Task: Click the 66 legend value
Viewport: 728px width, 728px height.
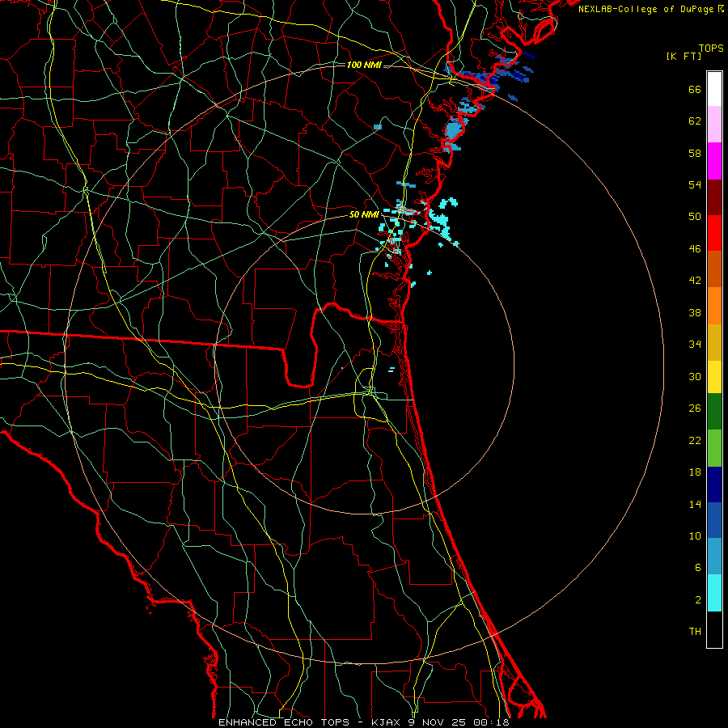Action: click(695, 89)
